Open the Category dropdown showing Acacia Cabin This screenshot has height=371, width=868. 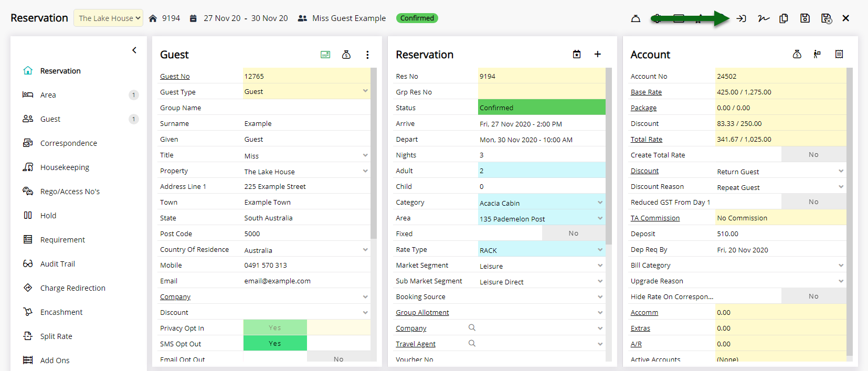[542, 203]
